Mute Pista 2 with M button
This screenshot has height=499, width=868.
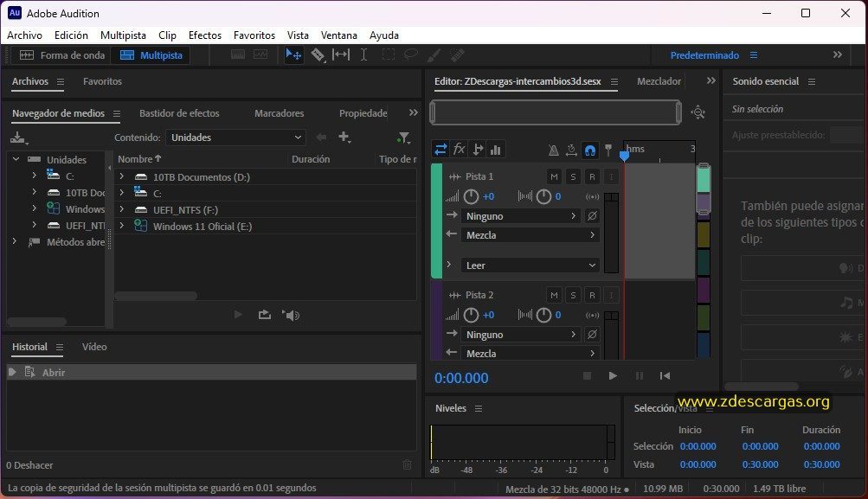[x=554, y=295]
